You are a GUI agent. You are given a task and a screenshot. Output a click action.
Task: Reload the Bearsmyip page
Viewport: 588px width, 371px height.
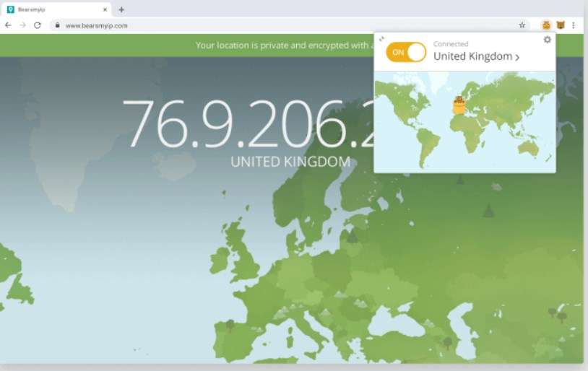37,25
